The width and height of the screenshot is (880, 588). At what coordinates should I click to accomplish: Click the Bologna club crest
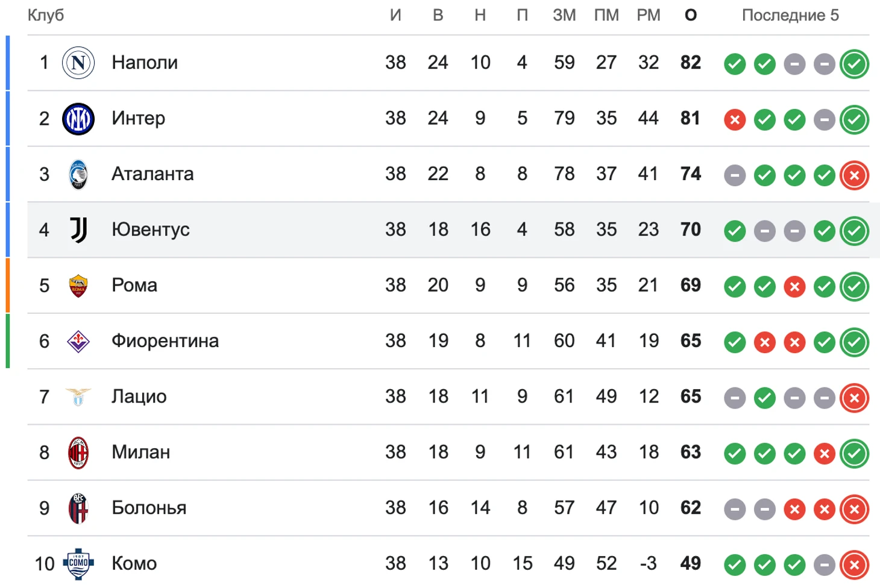tap(78, 508)
